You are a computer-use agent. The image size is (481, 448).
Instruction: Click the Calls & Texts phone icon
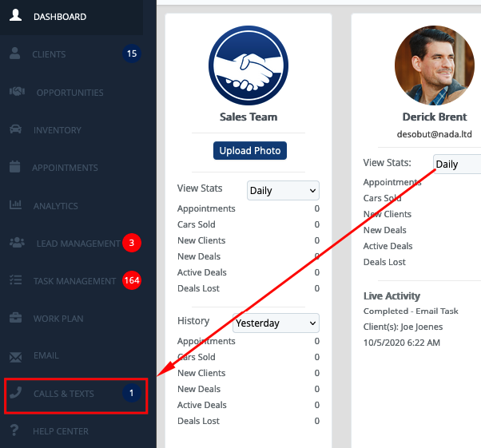click(x=15, y=392)
